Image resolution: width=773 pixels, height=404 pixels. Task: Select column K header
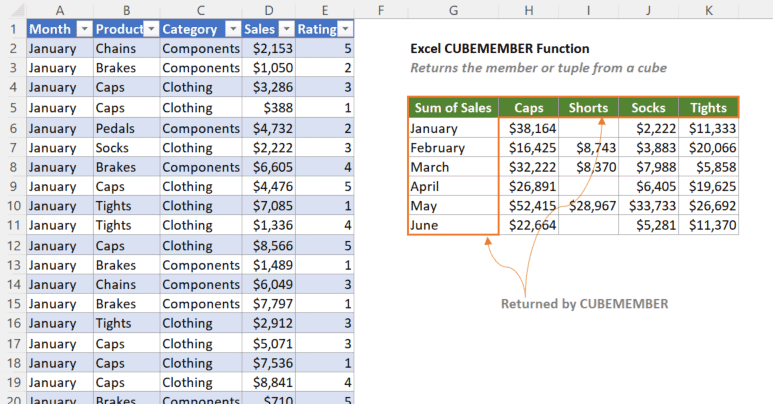click(x=708, y=9)
